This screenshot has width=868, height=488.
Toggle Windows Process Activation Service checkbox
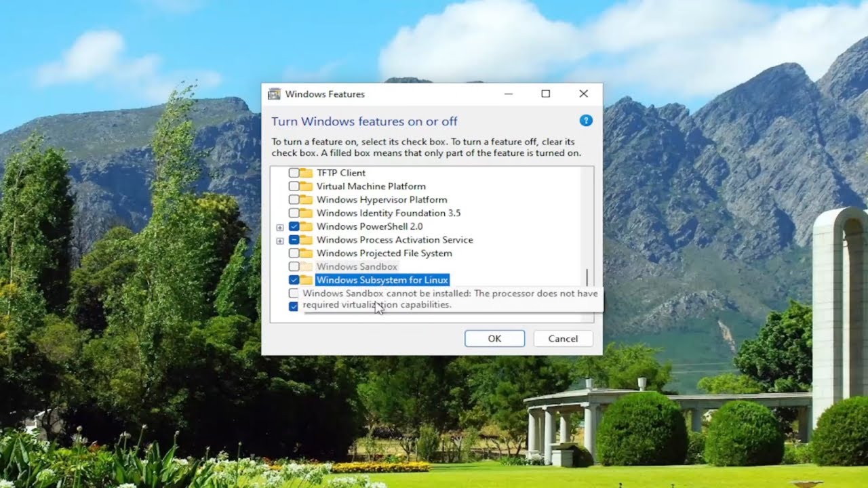tap(294, 240)
